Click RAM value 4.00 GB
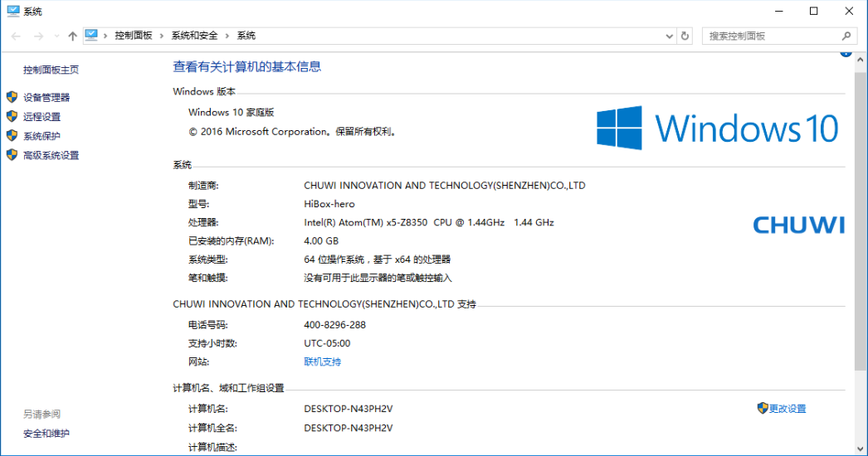The height and width of the screenshot is (456, 868). pyautogui.click(x=321, y=241)
